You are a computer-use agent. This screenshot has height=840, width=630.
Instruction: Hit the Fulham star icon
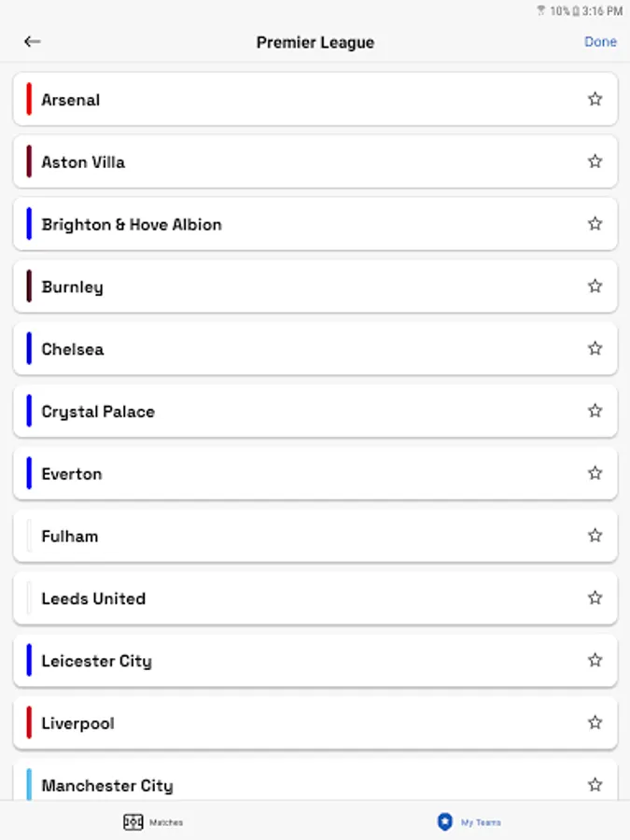(595, 536)
